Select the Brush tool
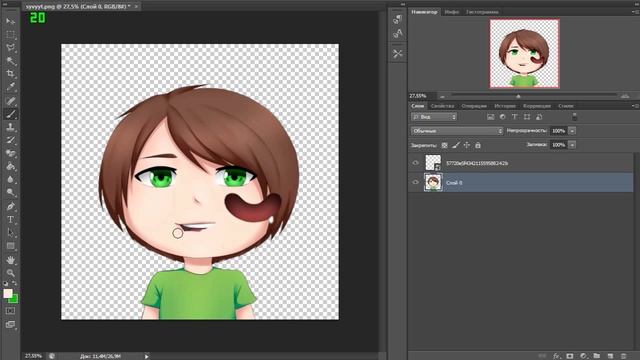The width and height of the screenshot is (640, 360). pos(10,114)
